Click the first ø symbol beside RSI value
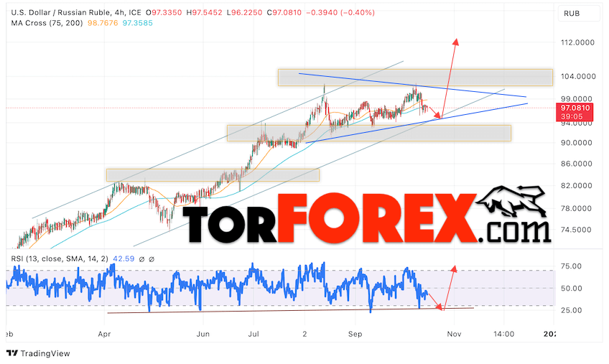The height and width of the screenshot is (364, 609). tap(141, 259)
